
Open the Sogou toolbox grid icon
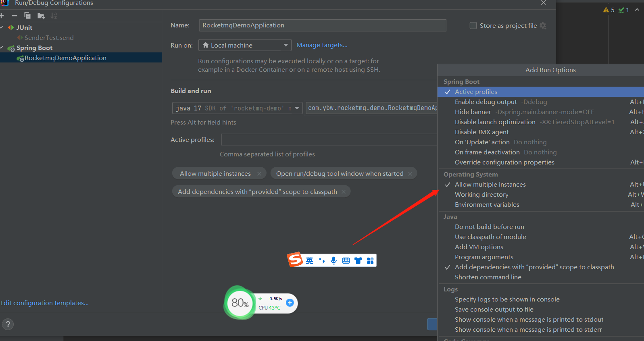(370, 260)
